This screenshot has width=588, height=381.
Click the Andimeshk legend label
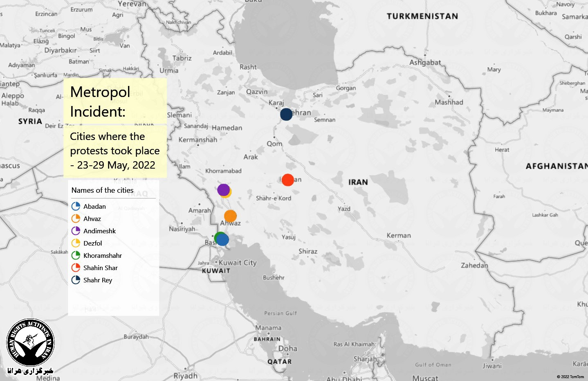coord(99,231)
